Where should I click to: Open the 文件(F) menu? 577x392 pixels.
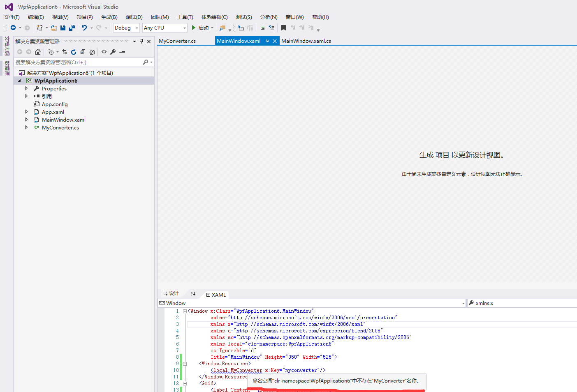[x=12, y=17]
